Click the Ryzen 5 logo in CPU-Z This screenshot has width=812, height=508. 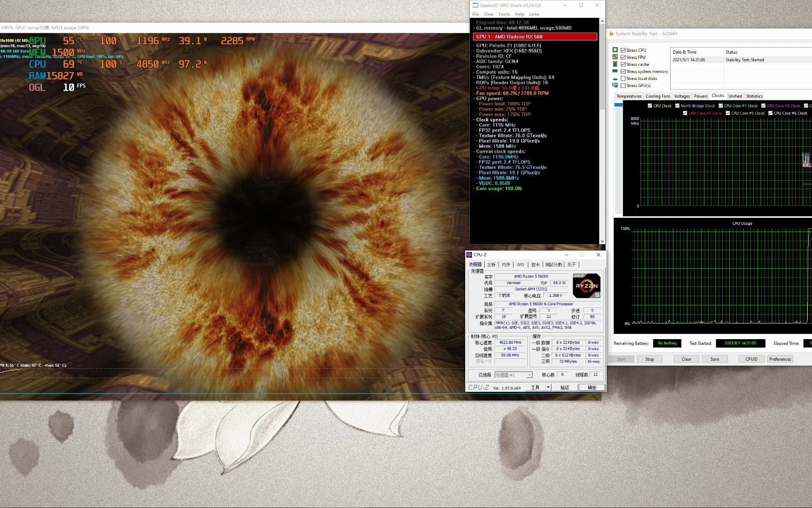[586, 286]
